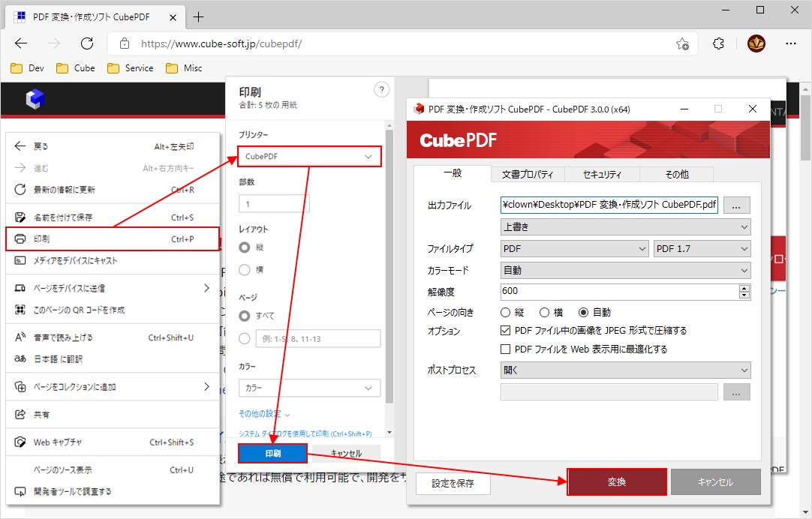Select the custom page range radio button
This screenshot has width=812, height=519.
pyautogui.click(x=245, y=339)
